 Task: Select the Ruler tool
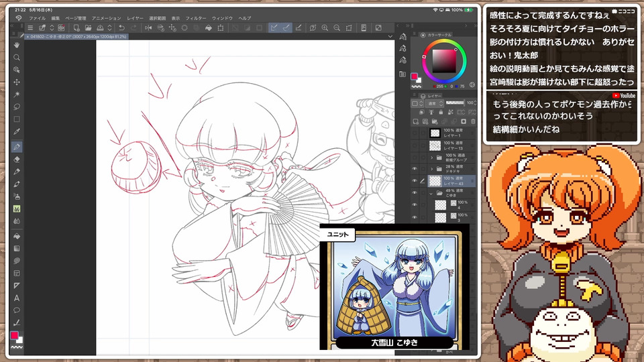(16, 286)
